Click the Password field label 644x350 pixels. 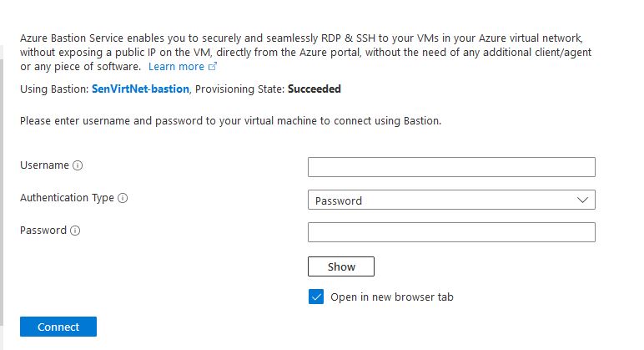click(43, 231)
